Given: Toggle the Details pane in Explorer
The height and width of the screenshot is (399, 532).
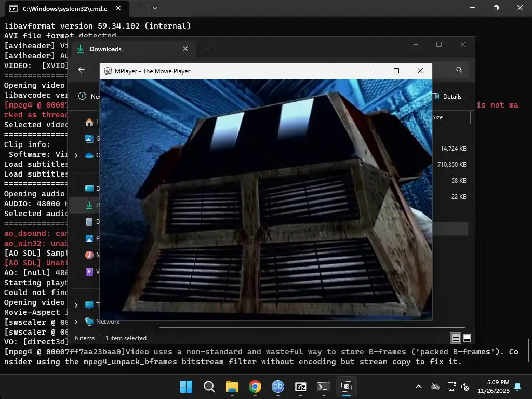Looking at the screenshot, I should (x=447, y=96).
